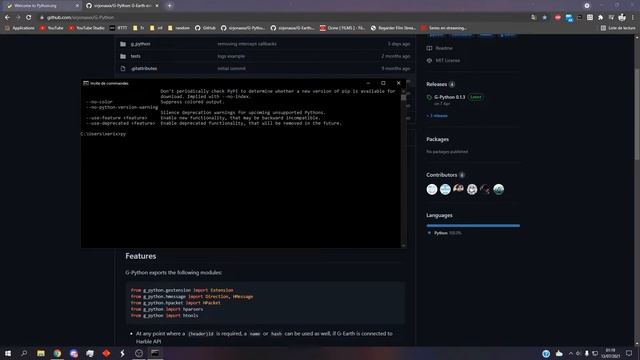Open the Windows Start menu

point(8,353)
